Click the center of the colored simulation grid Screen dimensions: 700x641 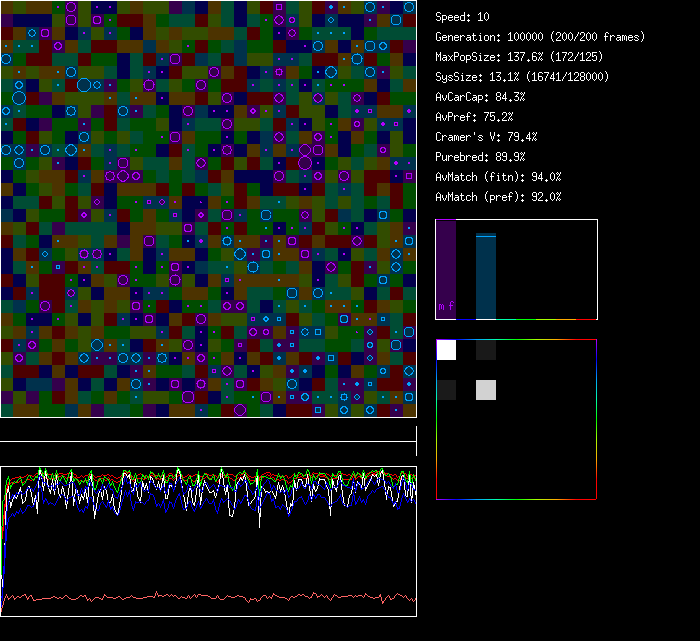click(x=208, y=209)
